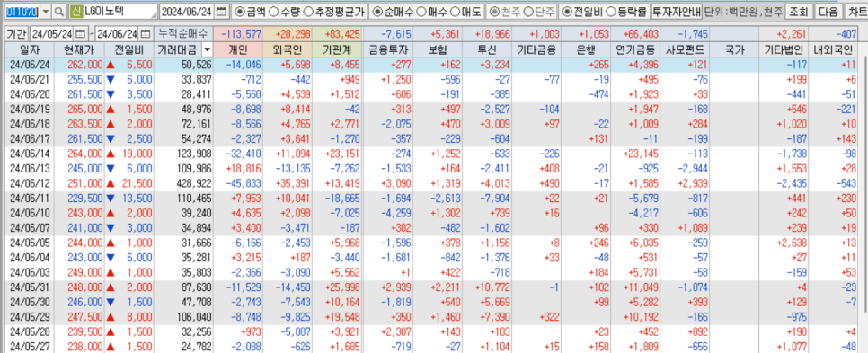Screen dimensions: 868x353
Task: Select the 매수 radio button
Action: click(x=421, y=11)
